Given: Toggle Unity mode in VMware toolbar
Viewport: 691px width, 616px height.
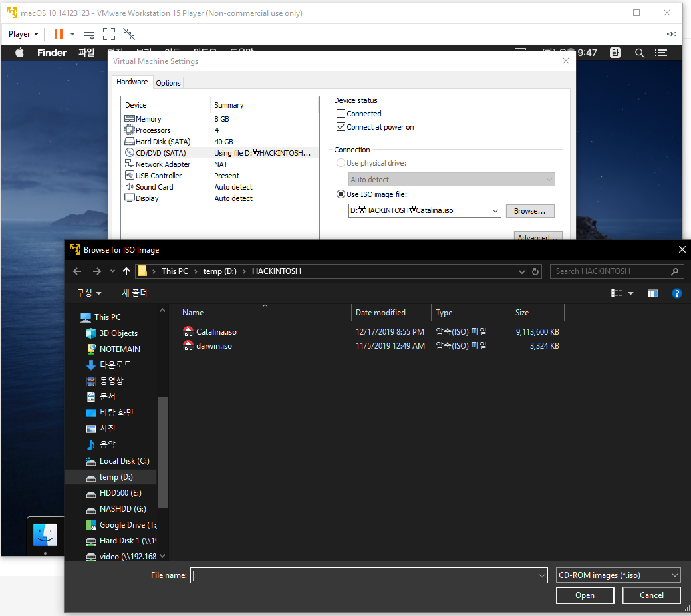Looking at the screenshot, I should coord(128,34).
